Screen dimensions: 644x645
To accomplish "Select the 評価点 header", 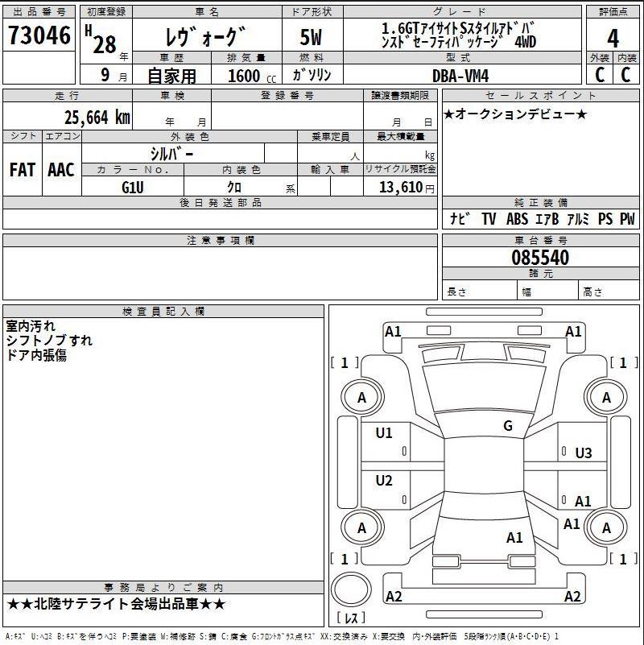I will point(613,11).
